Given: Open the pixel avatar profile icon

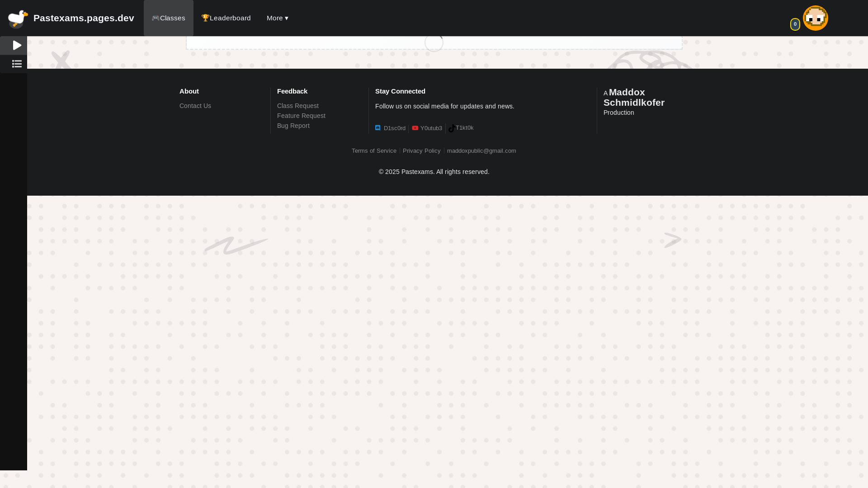Looking at the screenshot, I should coord(815,18).
